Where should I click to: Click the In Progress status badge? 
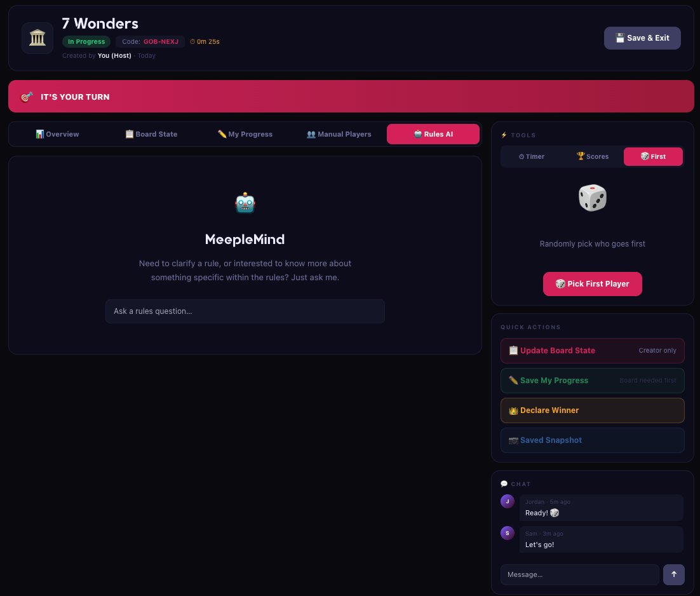point(86,41)
